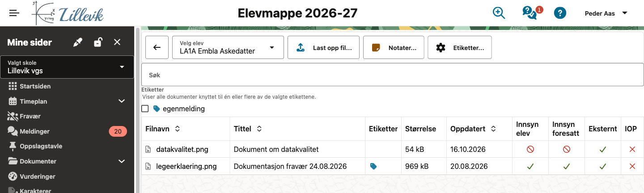The height and width of the screenshot is (193, 644).
Task: Toggle Innsyn elev for legeerklaering.png
Action: [530, 166]
